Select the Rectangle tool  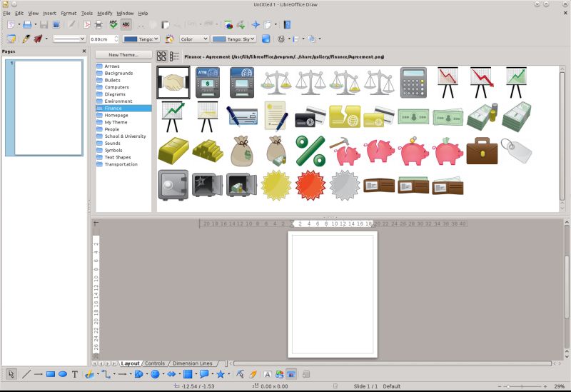click(51, 374)
